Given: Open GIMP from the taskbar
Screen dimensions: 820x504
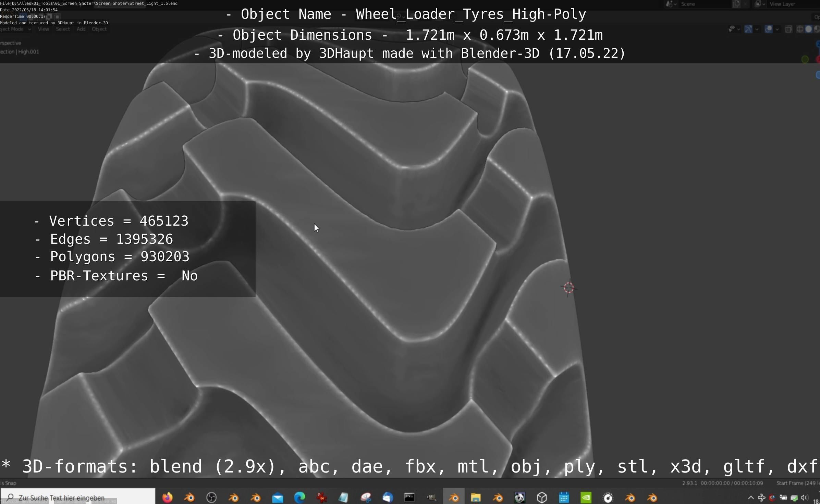Looking at the screenshot, I should (431, 497).
